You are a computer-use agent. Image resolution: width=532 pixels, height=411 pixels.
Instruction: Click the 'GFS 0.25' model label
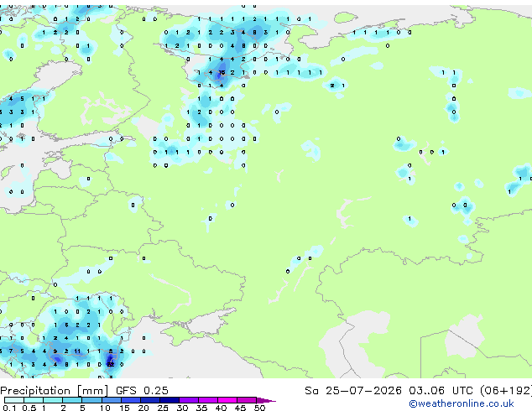coord(142,391)
